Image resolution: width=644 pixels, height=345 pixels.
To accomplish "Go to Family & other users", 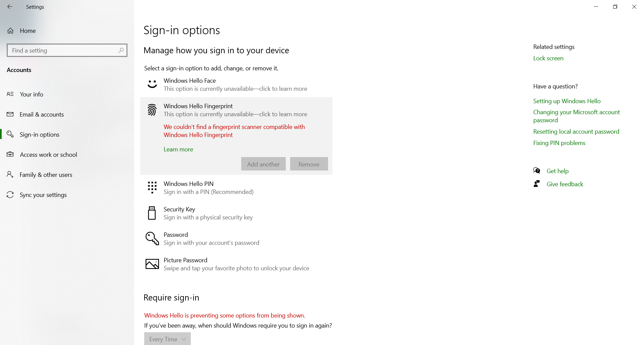I will [x=46, y=175].
